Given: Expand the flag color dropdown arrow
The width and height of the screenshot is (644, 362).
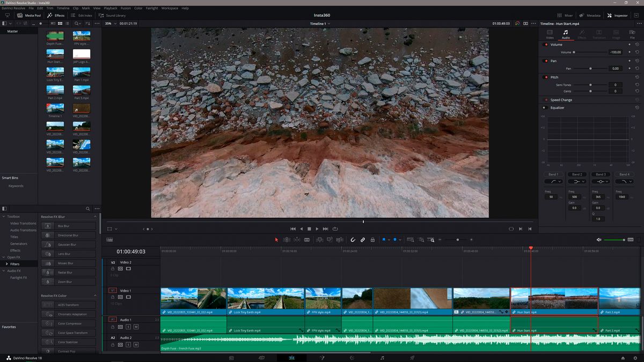Looking at the screenshot, I should (x=389, y=240).
